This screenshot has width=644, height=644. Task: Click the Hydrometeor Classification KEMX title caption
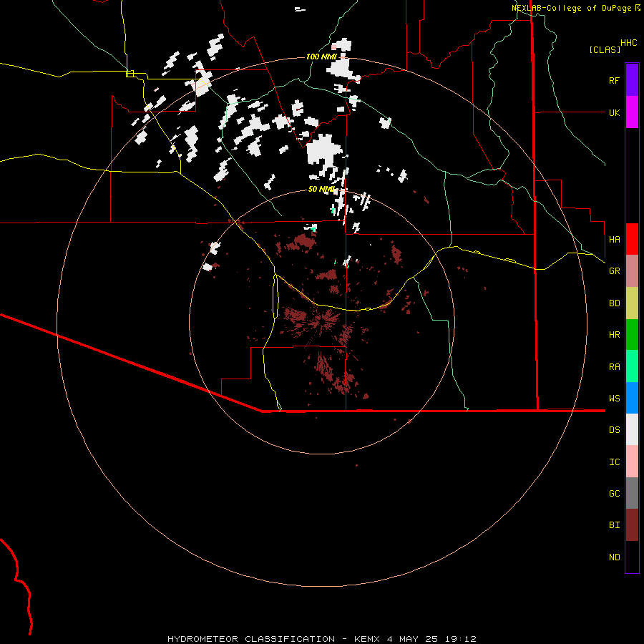coord(321,639)
